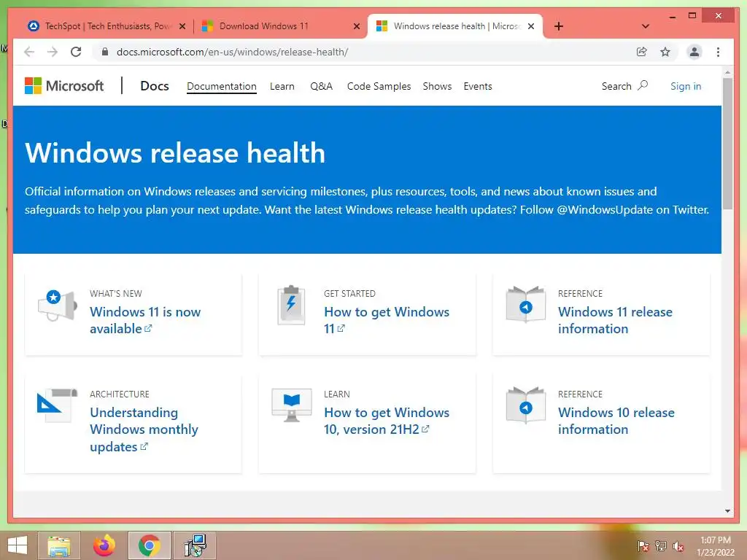Open Code Samples in the nav
Viewport: 747px width, 560px height.
pos(379,86)
